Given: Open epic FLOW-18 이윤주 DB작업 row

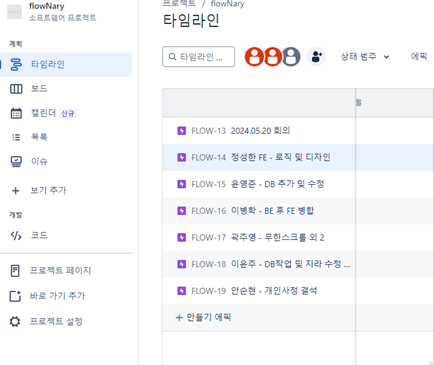Looking at the screenshot, I should pos(259,264).
